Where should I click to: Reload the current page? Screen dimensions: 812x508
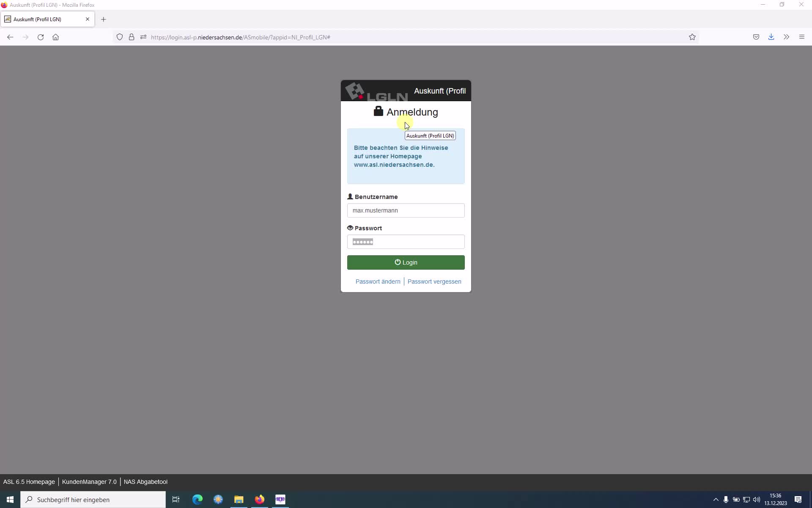[41, 37]
